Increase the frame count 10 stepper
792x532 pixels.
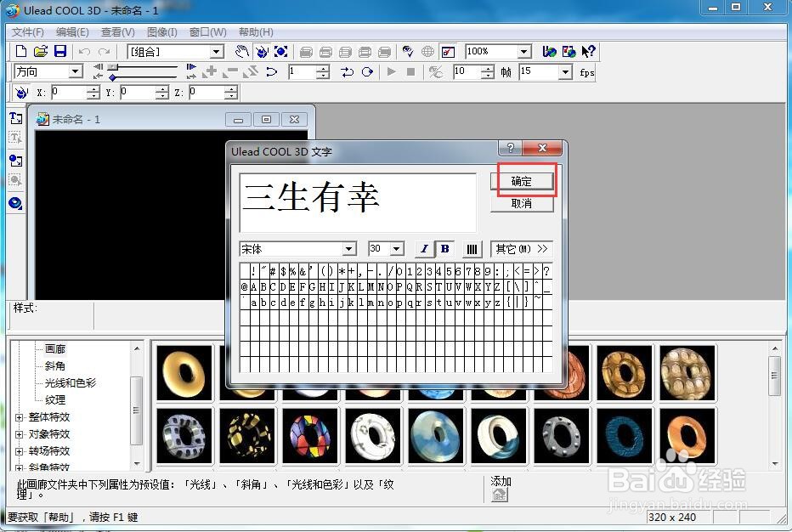[487, 68]
